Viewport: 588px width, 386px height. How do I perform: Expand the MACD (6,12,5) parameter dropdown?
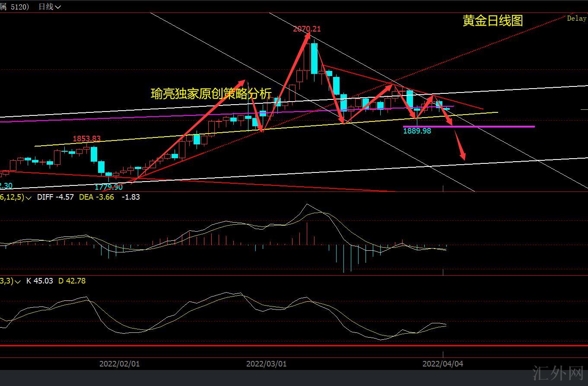[29, 197]
